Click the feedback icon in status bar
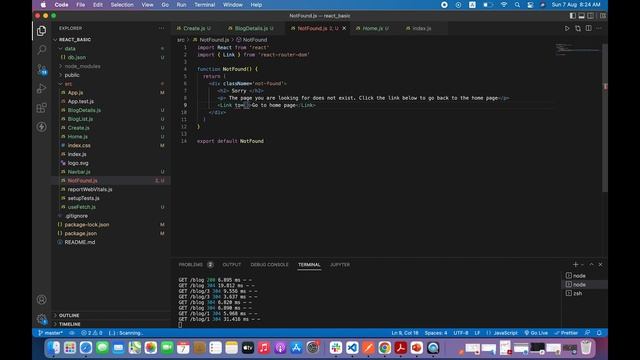 pos(587,333)
